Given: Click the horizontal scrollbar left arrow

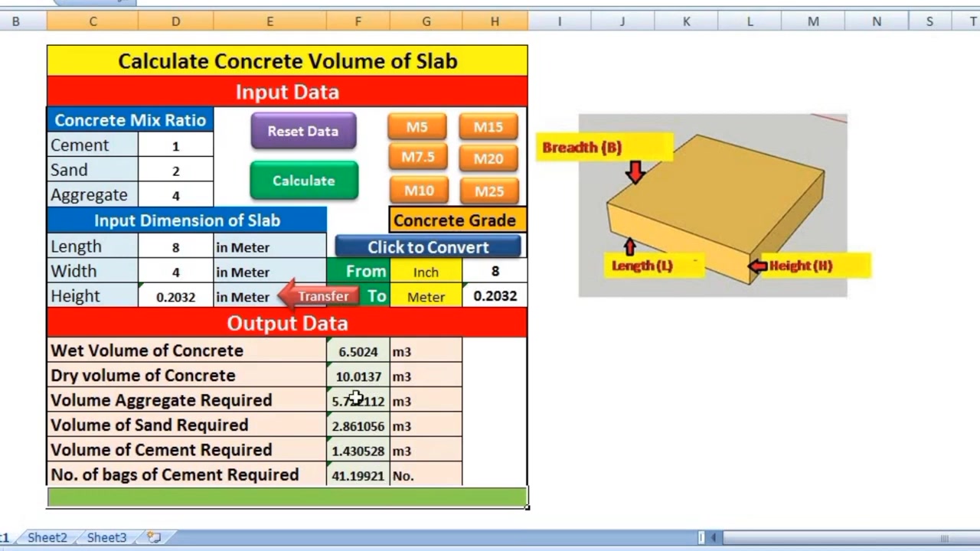Looking at the screenshot, I should click(x=714, y=538).
